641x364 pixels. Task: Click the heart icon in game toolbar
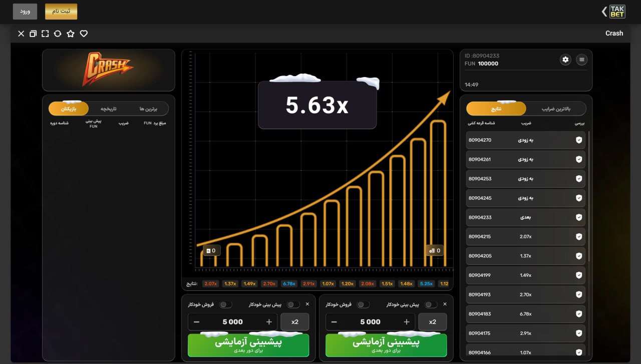point(84,34)
